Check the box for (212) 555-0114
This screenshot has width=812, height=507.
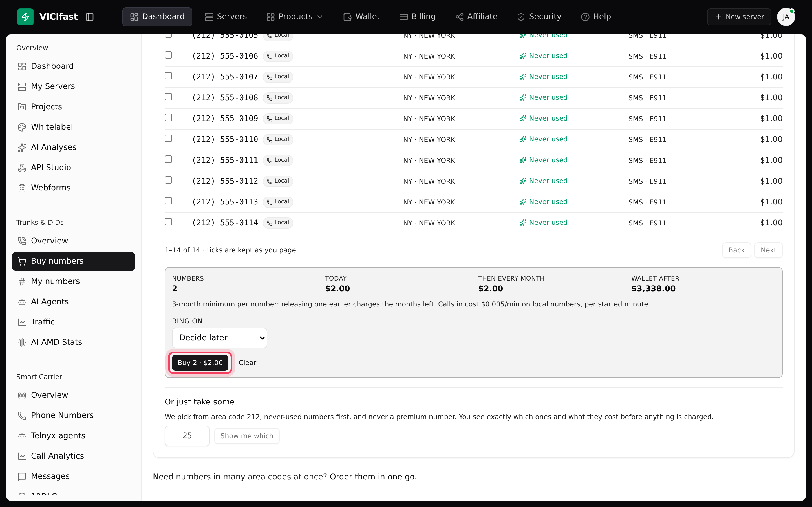point(168,222)
